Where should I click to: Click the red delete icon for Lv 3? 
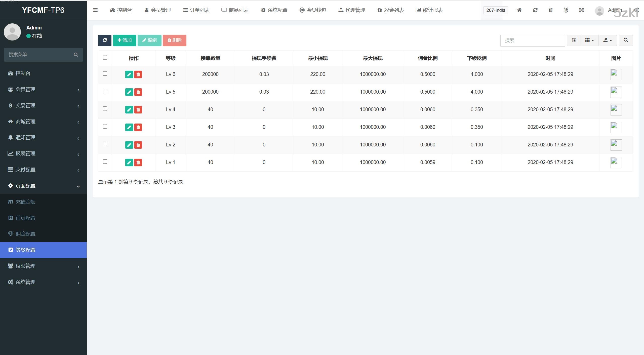[x=138, y=127]
